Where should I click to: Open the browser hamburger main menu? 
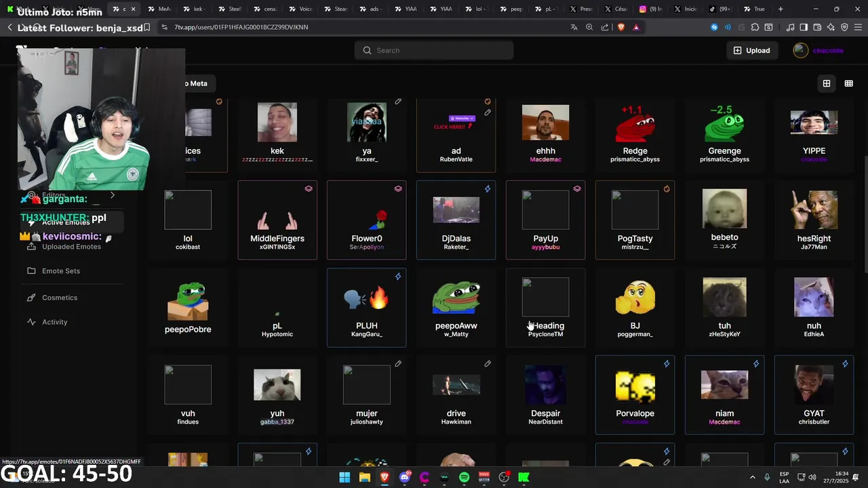pyautogui.click(x=858, y=27)
